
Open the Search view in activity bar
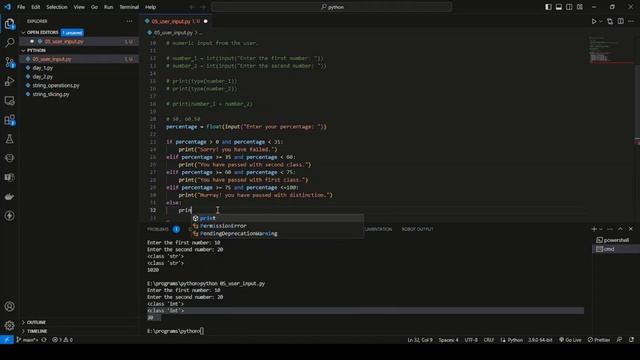[9, 42]
